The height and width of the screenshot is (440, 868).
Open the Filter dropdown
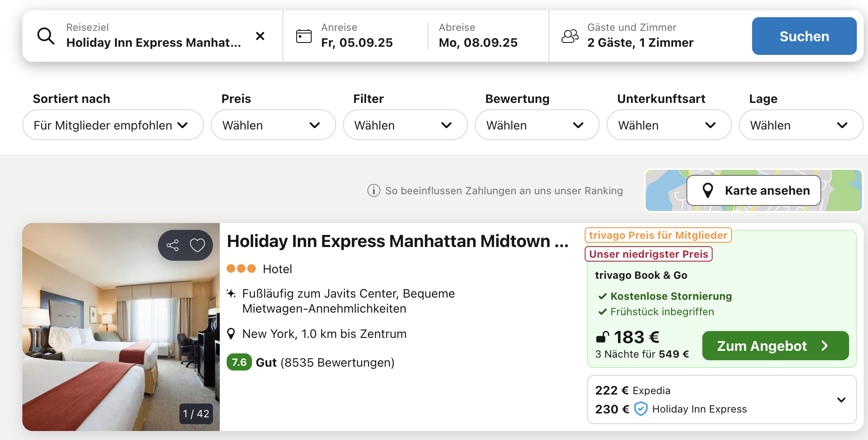[x=405, y=125]
